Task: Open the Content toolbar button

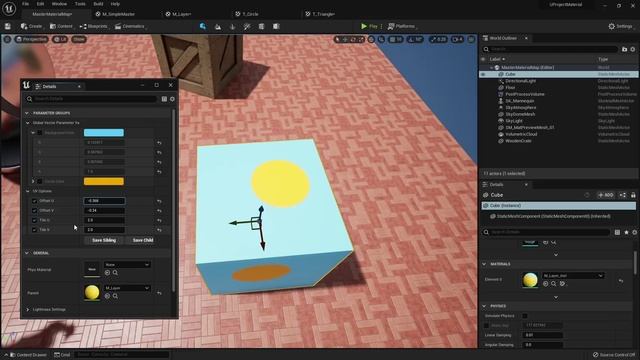Action: 61,26
